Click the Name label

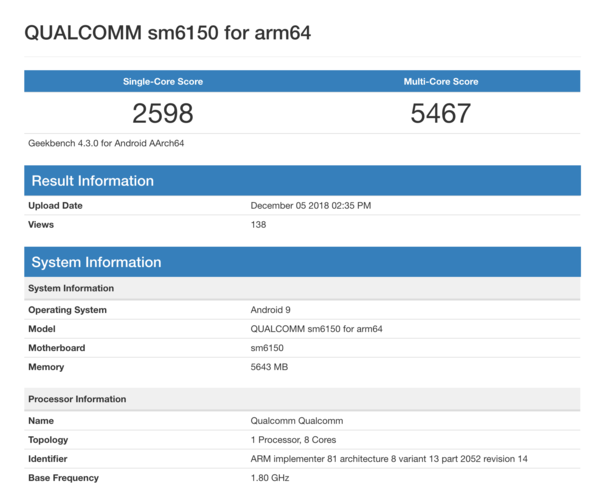41,421
